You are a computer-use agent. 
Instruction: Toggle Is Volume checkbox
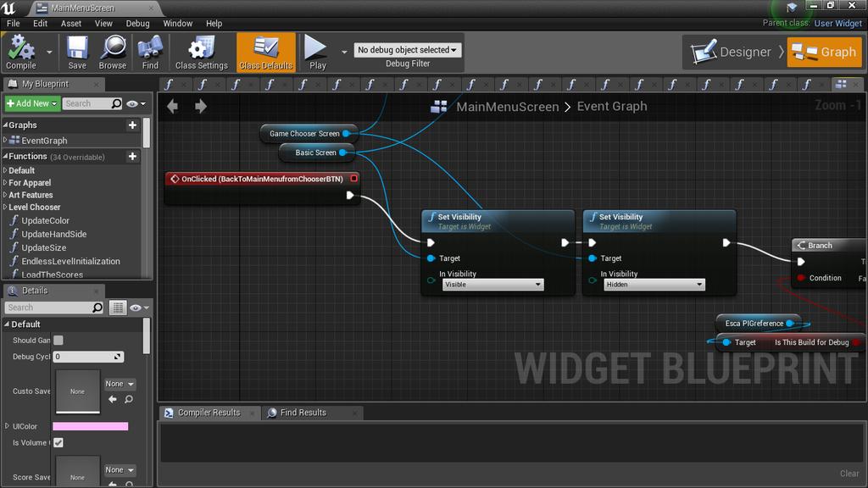(58, 442)
